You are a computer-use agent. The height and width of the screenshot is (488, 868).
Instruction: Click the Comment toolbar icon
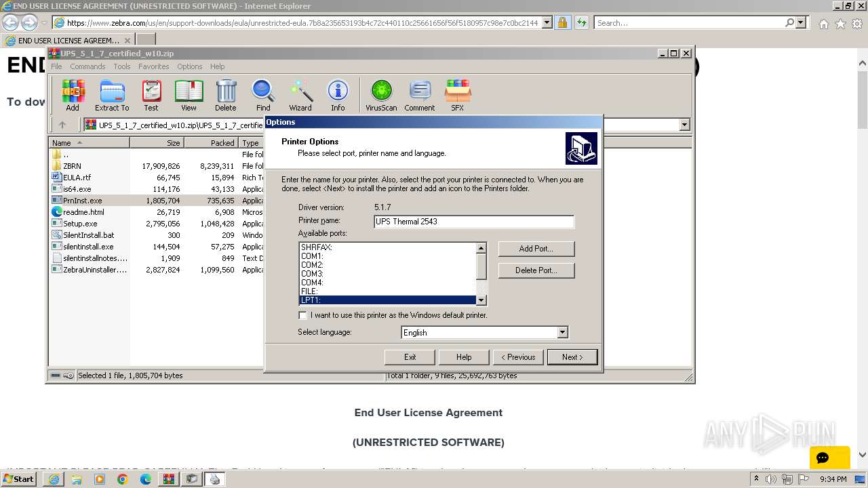pos(420,95)
